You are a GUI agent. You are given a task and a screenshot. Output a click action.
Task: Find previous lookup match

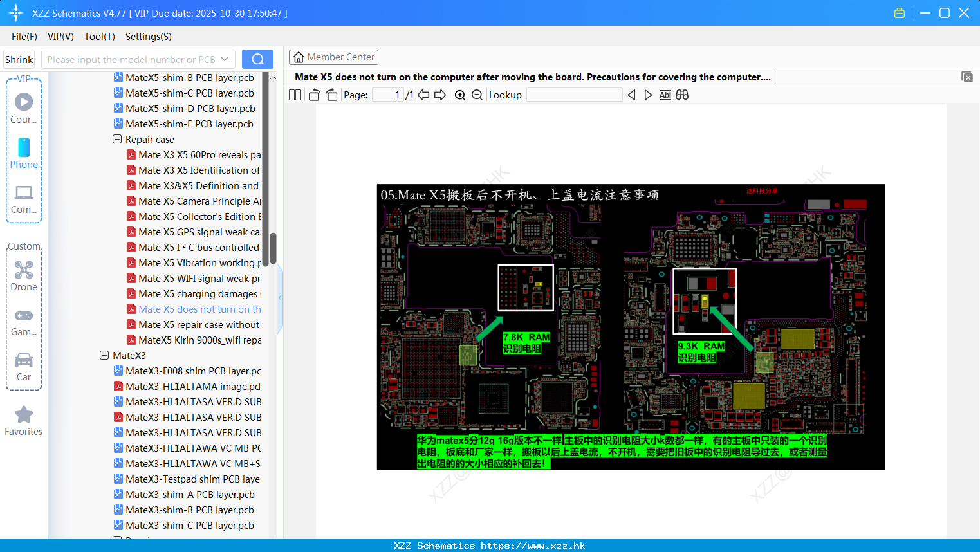[x=631, y=95]
